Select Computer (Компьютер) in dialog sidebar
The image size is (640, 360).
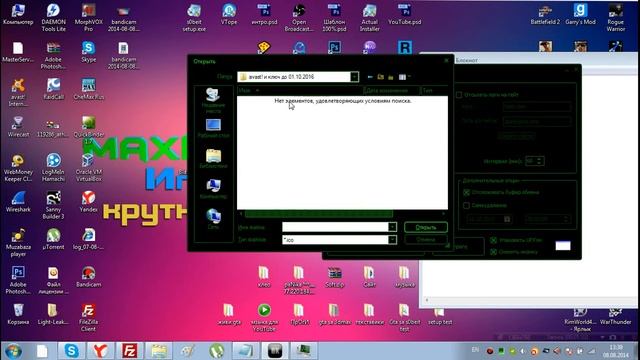point(213,189)
